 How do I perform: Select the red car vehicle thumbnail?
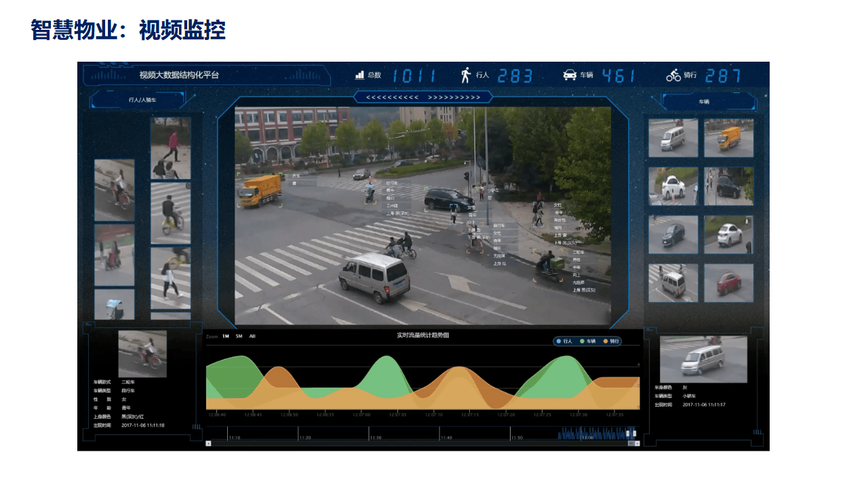[x=728, y=283]
